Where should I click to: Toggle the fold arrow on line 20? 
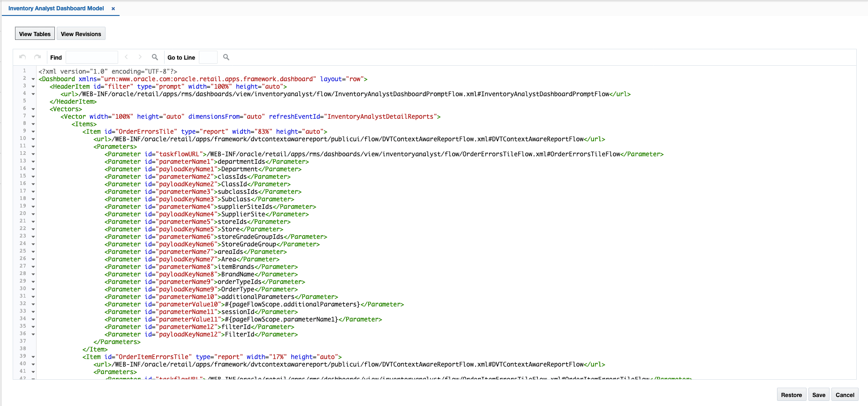tap(33, 214)
